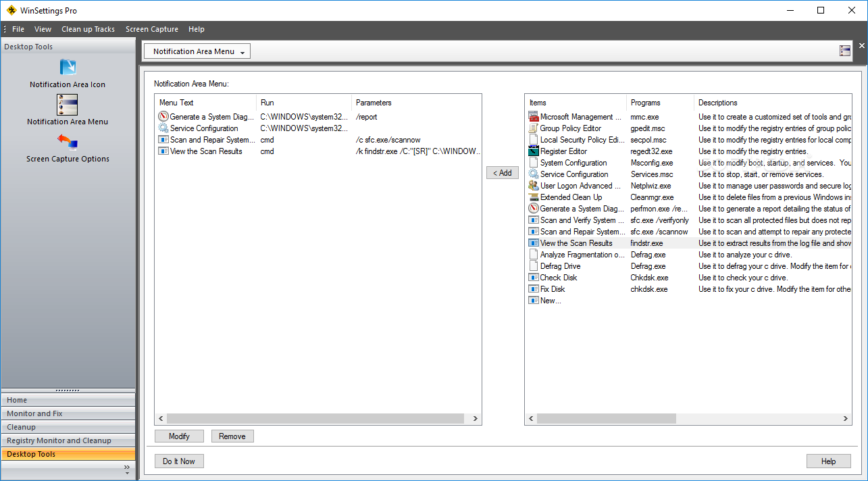Click the sidebar splitter grip dots
This screenshot has width=868, height=481.
[x=68, y=390]
